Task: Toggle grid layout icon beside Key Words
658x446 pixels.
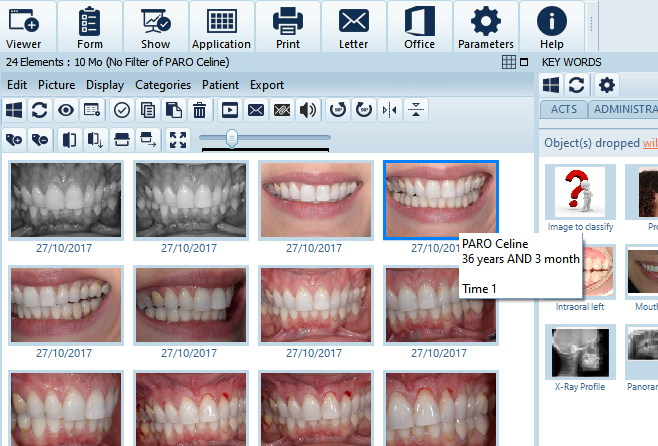Action: coord(510,62)
